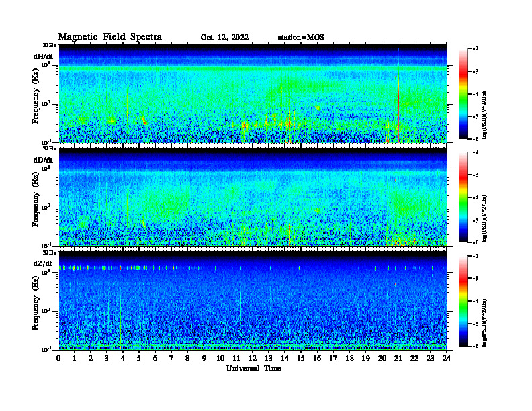Click the 10^1 frequency tick on dD/dt panel

point(46,169)
